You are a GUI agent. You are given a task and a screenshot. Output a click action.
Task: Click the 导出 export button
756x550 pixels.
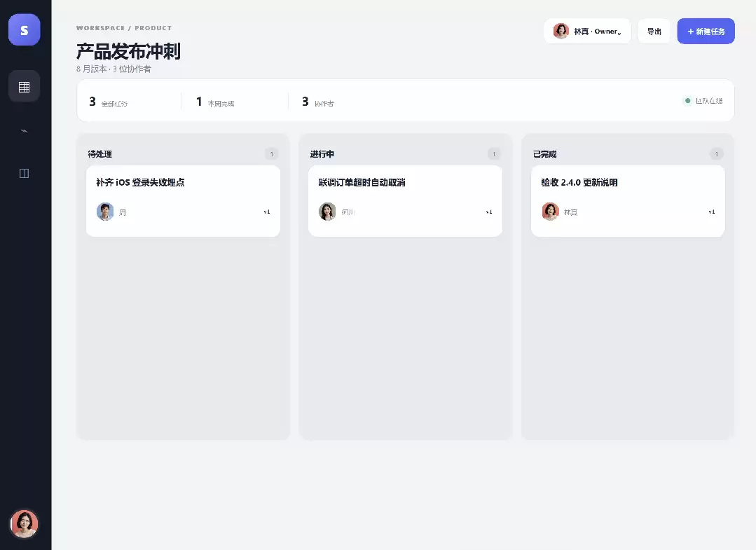pos(654,32)
